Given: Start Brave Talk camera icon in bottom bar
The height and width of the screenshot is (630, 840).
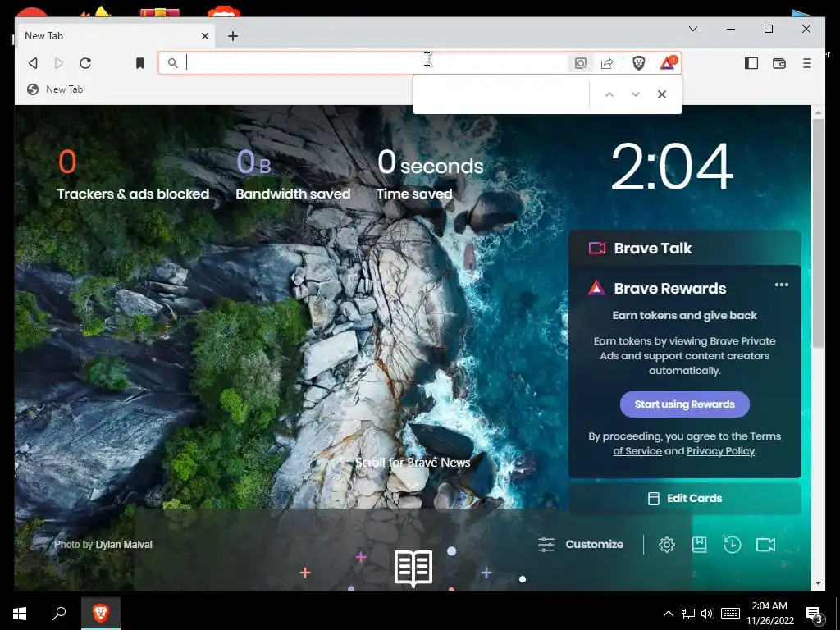Looking at the screenshot, I should (765, 545).
